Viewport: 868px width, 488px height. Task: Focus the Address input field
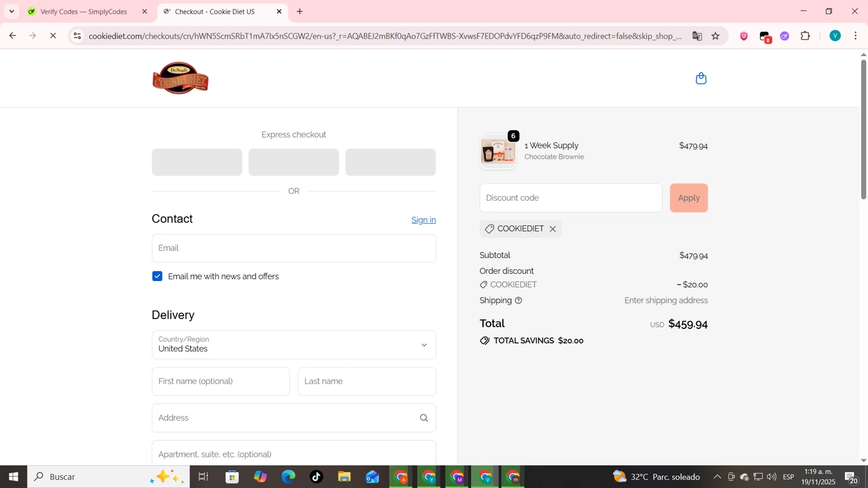[x=294, y=418]
